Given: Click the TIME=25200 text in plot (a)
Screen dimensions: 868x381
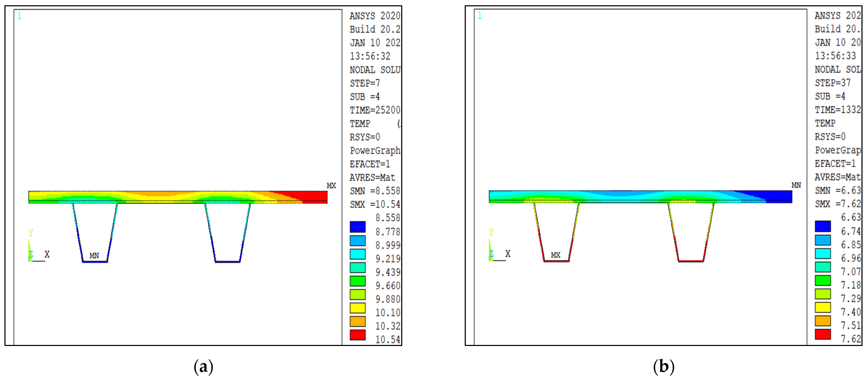Looking at the screenshot, I should tap(375, 110).
